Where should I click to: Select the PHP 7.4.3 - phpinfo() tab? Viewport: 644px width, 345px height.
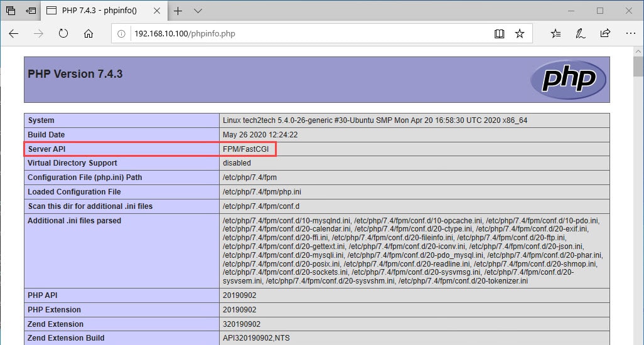(x=100, y=11)
